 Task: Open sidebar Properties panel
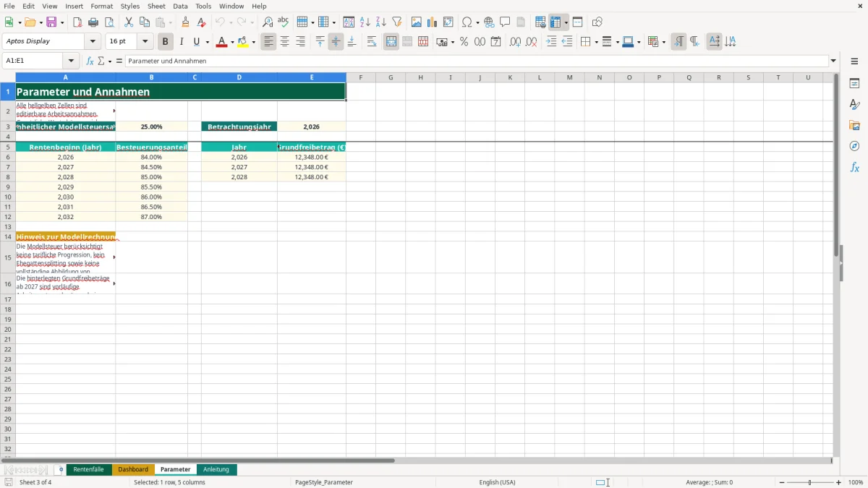click(x=854, y=83)
